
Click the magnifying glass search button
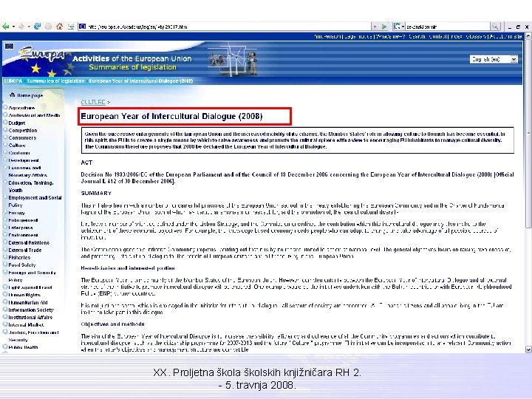(x=495, y=27)
